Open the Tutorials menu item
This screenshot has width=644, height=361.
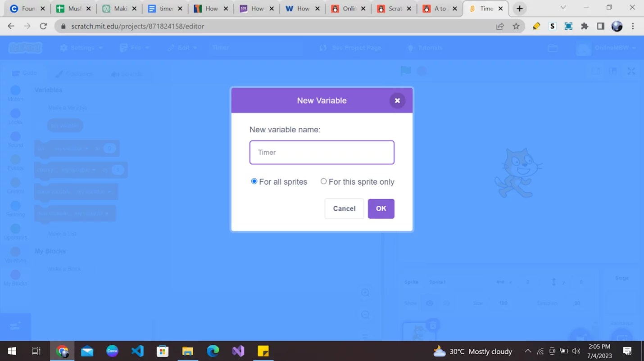coord(425,47)
